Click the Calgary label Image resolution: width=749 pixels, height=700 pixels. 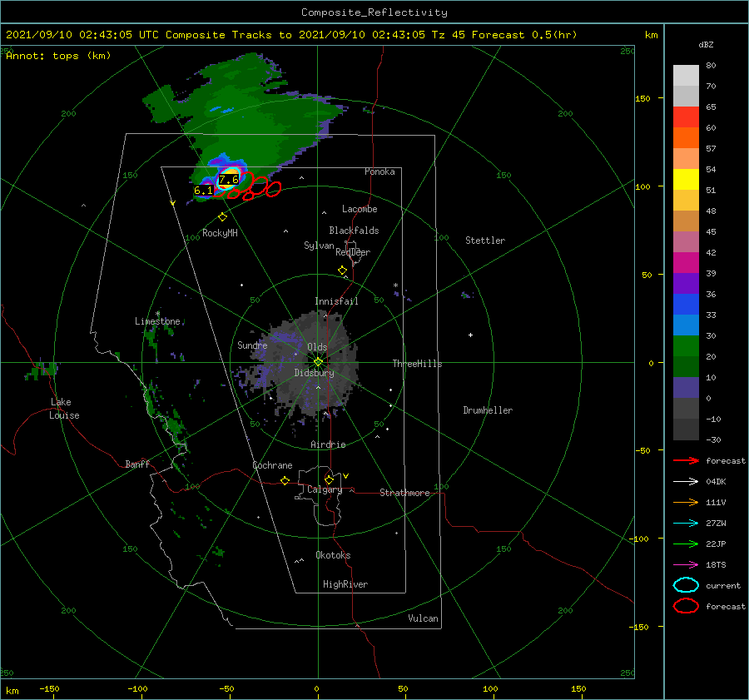coord(325,489)
